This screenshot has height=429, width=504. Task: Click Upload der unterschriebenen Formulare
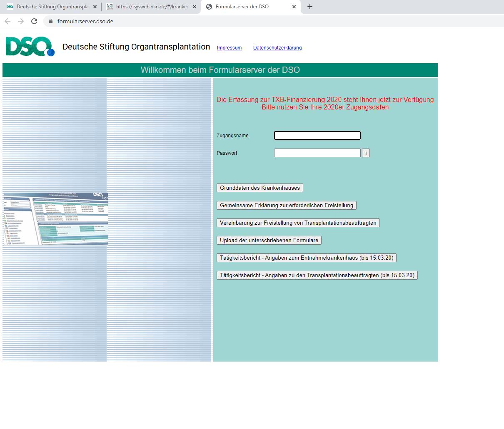[269, 240]
